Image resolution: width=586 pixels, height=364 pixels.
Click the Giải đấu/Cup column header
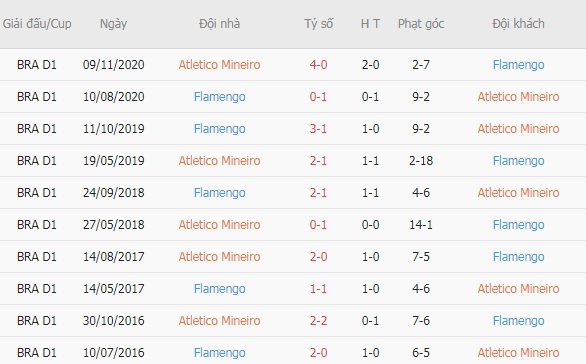point(37,24)
